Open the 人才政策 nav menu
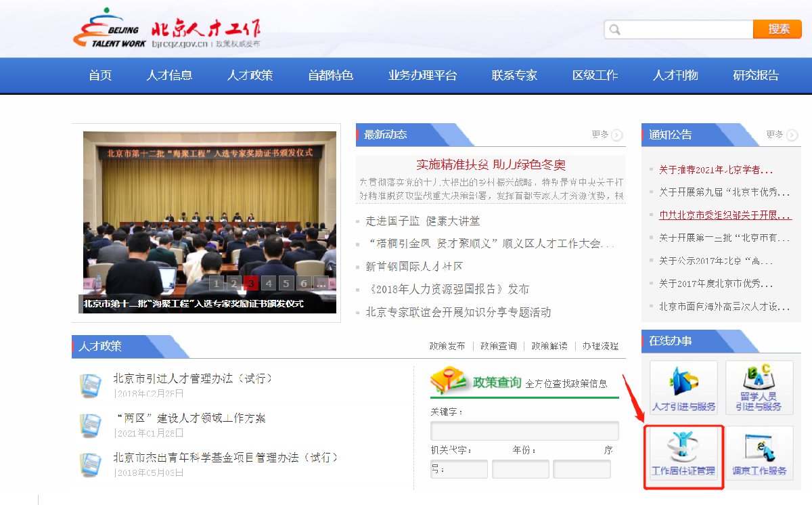The image size is (812, 505). coord(250,75)
